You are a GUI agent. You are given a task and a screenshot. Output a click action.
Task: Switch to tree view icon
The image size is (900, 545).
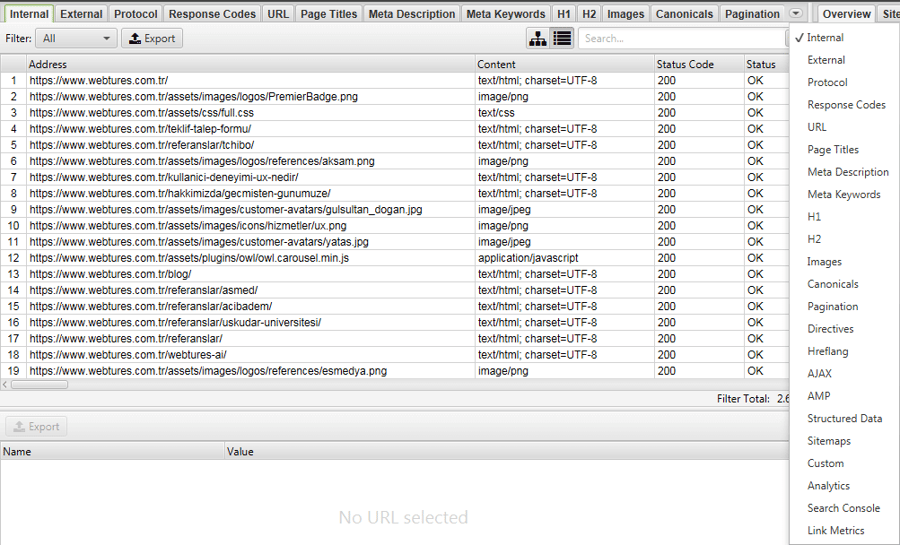point(538,38)
